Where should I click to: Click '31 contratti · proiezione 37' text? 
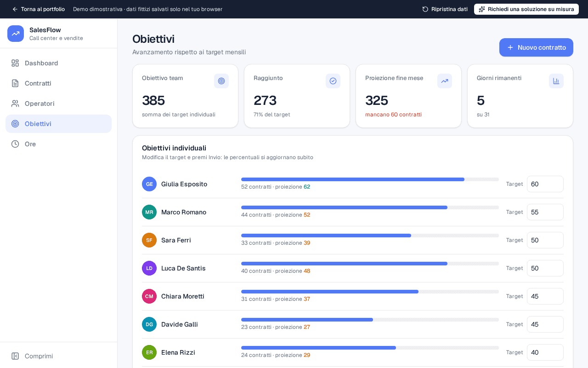point(276,299)
